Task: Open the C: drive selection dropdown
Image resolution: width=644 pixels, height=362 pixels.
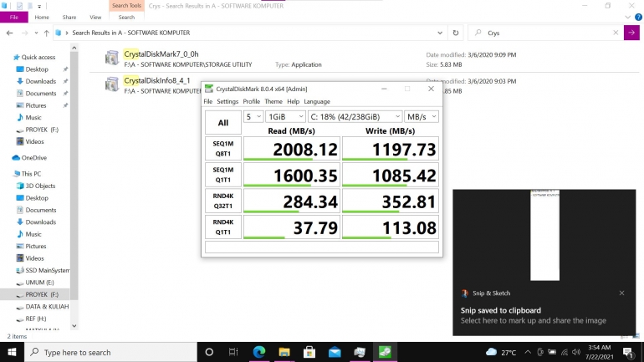Action: (355, 117)
